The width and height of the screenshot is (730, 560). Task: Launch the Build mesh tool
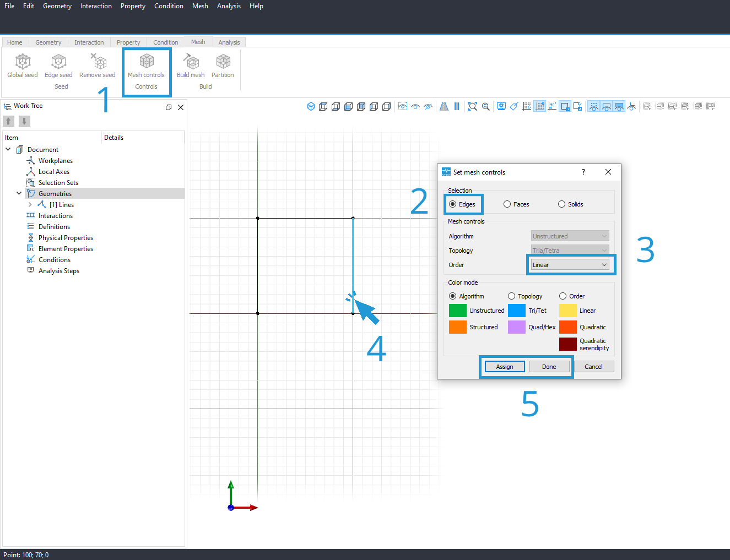(191, 66)
